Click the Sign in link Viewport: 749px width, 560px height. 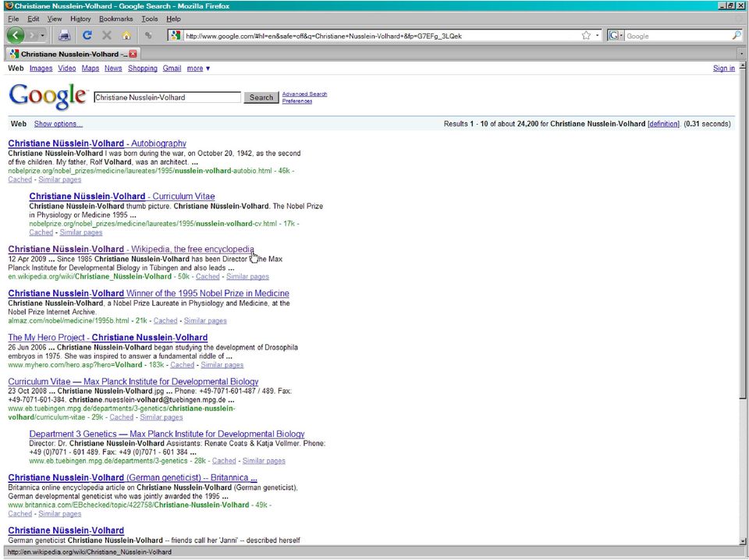724,69
